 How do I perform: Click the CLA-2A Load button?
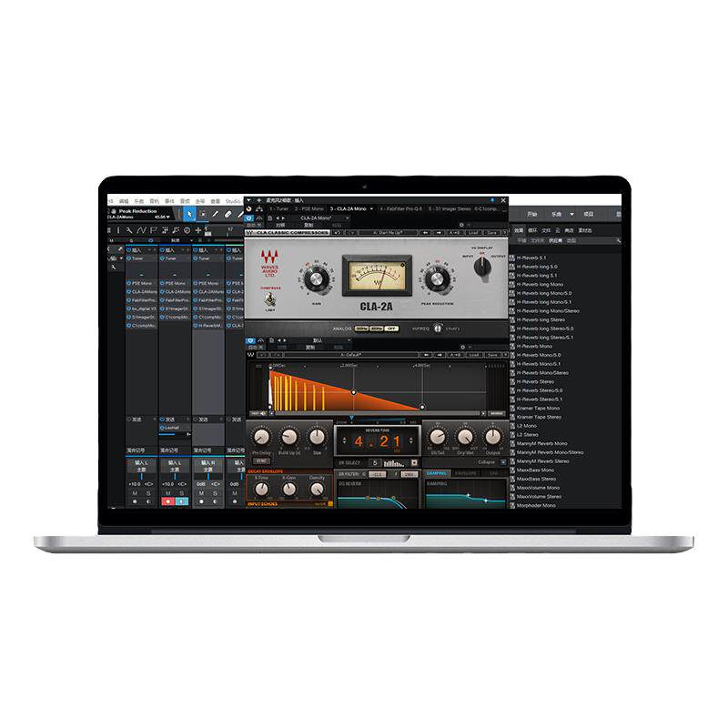tap(472, 232)
